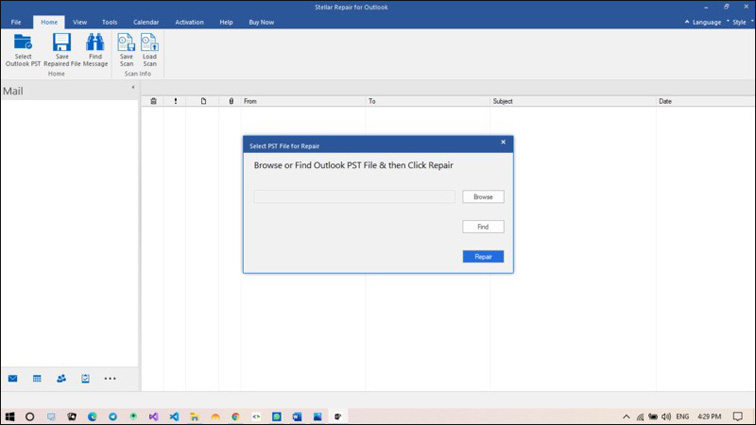The image size is (756, 425).
Task: Open notification center icon
Action: click(738, 416)
